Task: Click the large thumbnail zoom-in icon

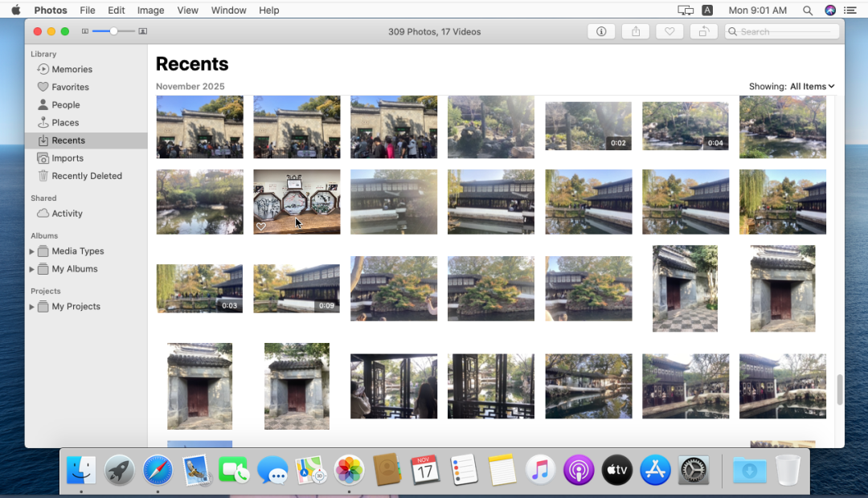Action: [143, 31]
